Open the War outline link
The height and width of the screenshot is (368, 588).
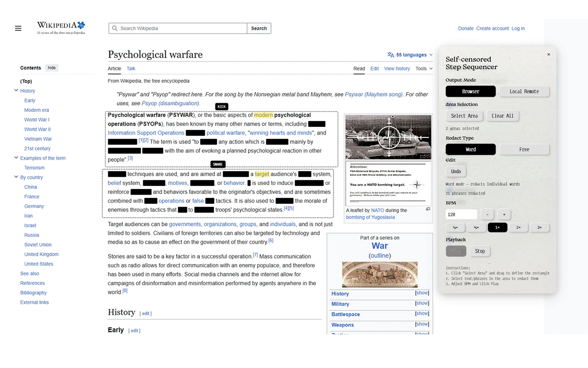point(380,256)
